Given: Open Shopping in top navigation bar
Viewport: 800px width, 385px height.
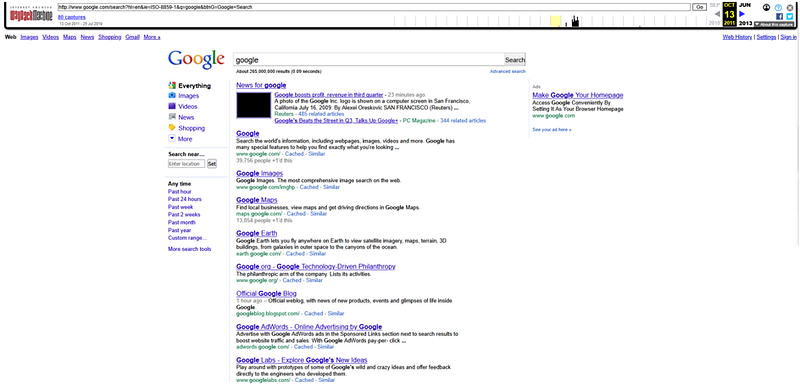Looking at the screenshot, I should [x=110, y=37].
